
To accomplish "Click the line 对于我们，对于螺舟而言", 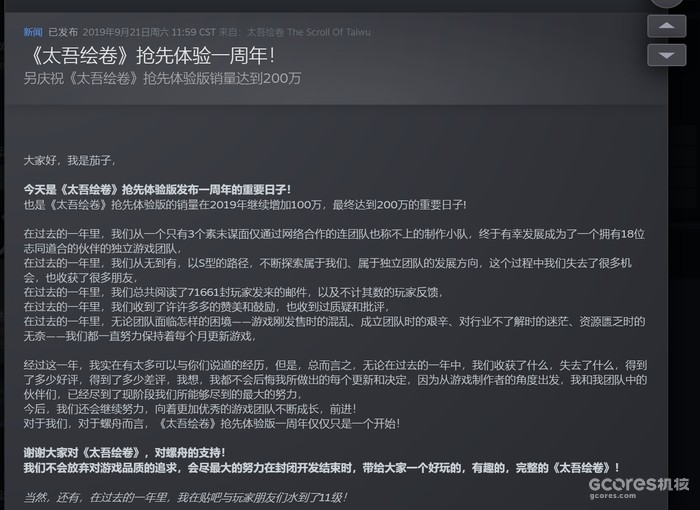I will pyautogui.click(x=212, y=423).
